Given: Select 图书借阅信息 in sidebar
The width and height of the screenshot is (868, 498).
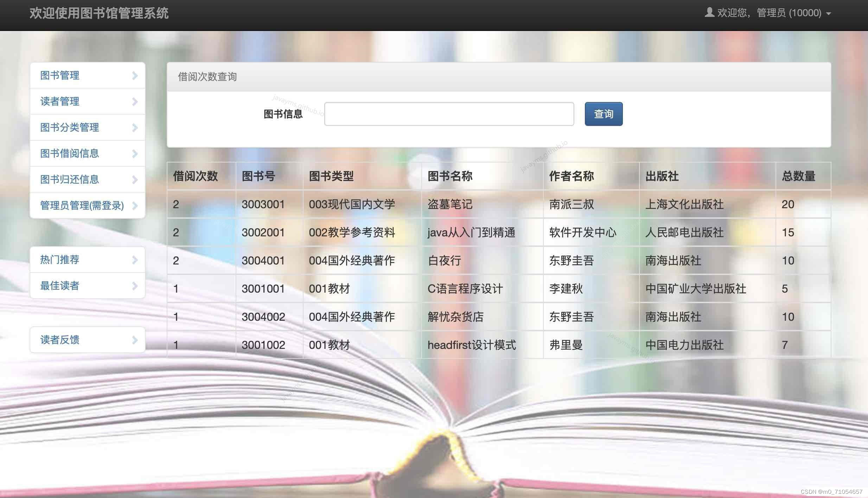Looking at the screenshot, I should coord(70,154).
